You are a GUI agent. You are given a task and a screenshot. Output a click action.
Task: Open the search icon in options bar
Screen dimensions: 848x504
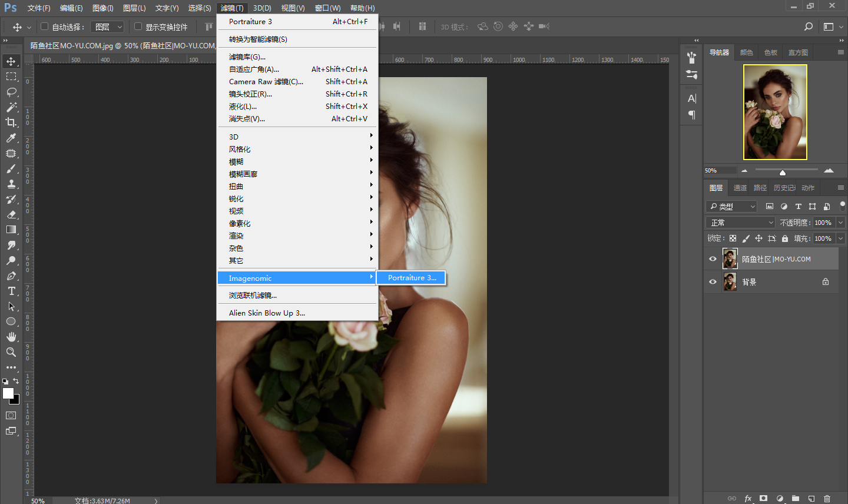tap(809, 26)
